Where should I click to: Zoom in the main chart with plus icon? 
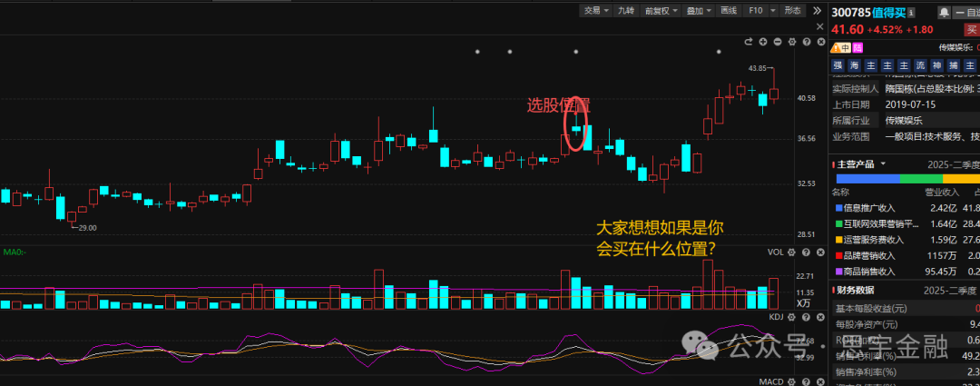[762, 42]
